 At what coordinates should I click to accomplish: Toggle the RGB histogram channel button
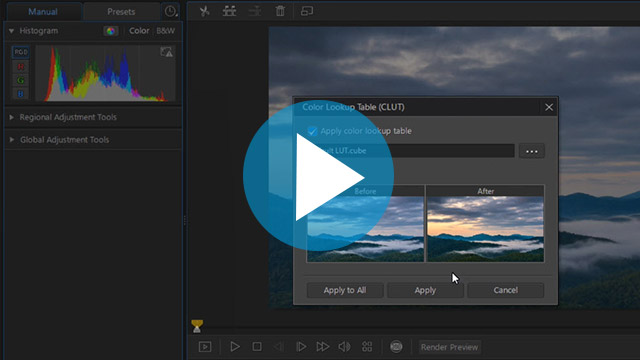[21, 52]
